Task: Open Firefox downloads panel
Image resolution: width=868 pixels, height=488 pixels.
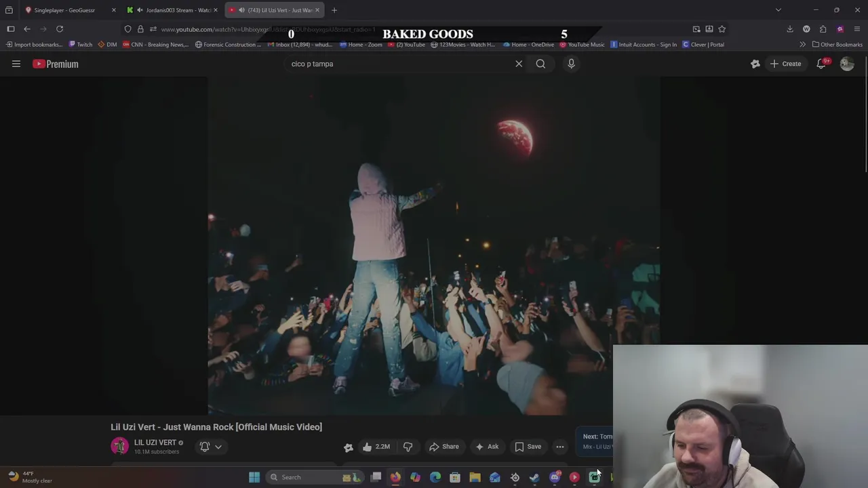Action: 790,29
